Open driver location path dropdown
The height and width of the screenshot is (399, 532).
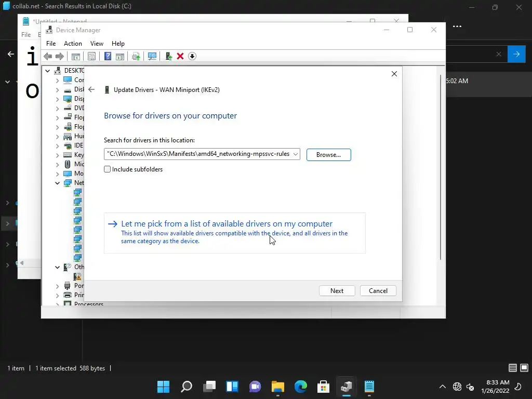296,154
